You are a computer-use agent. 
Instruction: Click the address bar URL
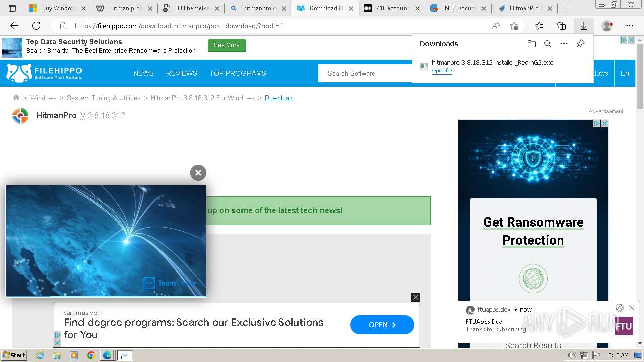pyautogui.click(x=179, y=26)
